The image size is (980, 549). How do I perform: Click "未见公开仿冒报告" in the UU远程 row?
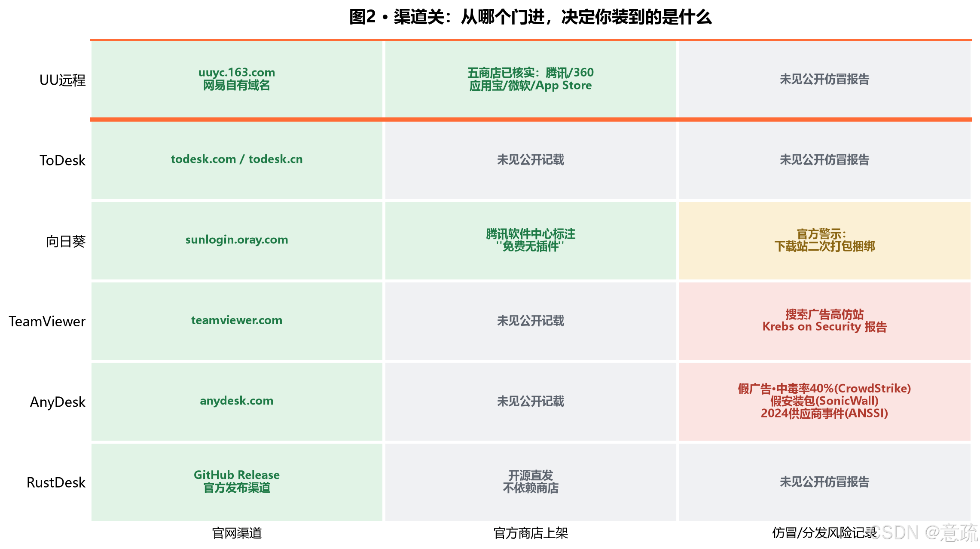point(824,79)
